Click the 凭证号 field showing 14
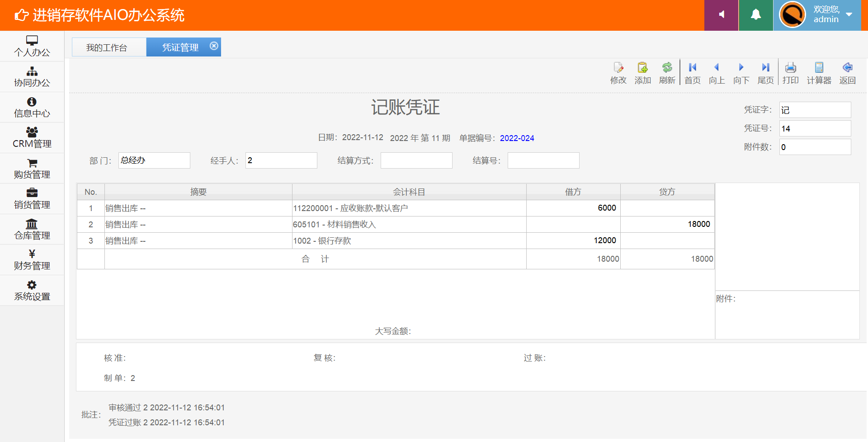 point(815,128)
